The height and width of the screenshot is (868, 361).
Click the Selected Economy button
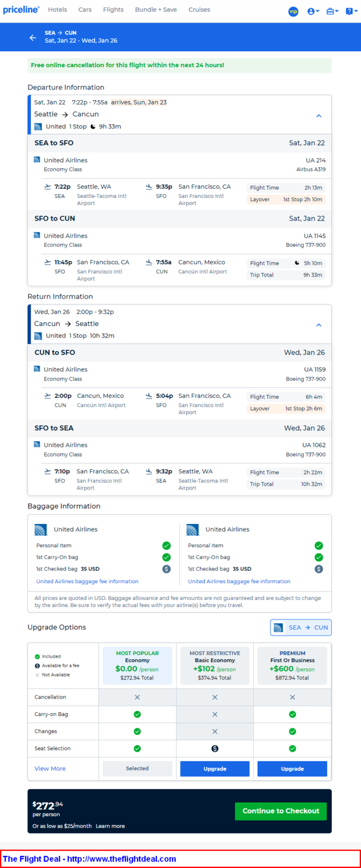[137, 769]
